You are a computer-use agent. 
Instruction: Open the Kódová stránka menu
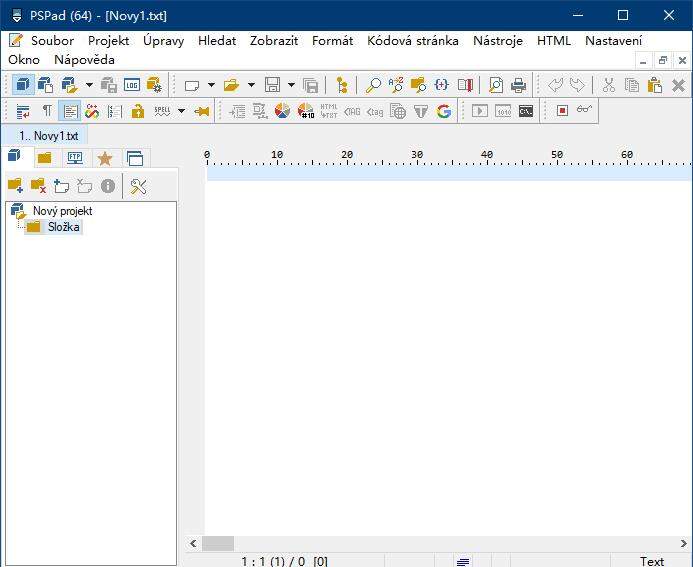coord(413,41)
